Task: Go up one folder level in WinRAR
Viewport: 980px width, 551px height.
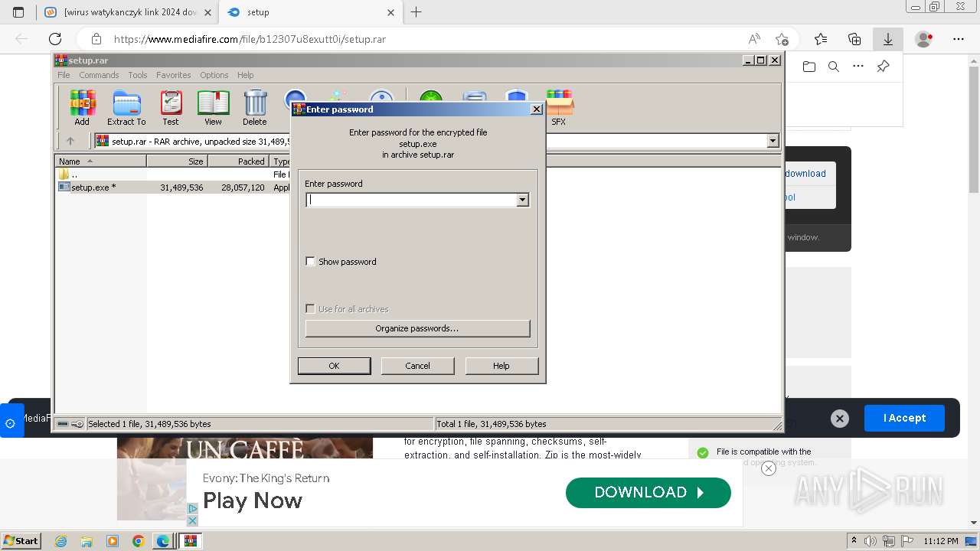Action: click(70, 141)
